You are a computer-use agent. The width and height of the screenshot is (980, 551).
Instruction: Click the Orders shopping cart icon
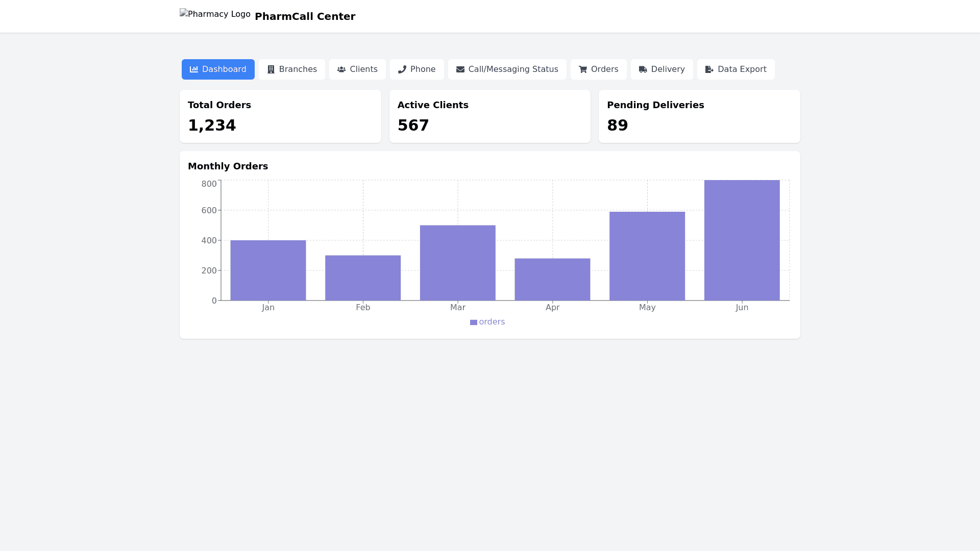(583, 69)
